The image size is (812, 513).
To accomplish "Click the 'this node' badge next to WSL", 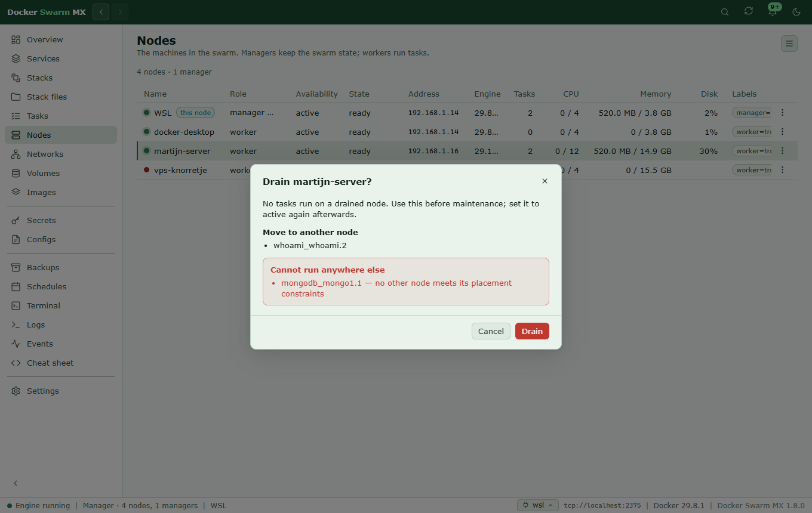I will [195, 113].
